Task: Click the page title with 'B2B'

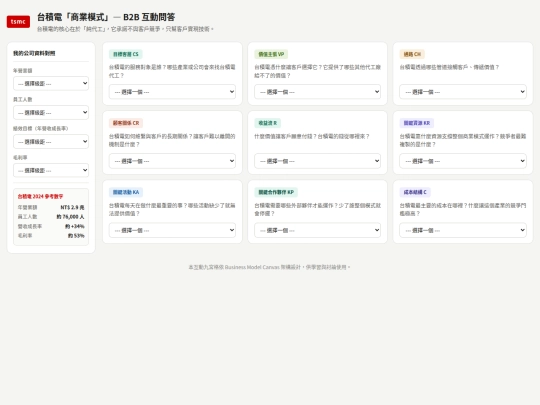Action: click(106, 17)
